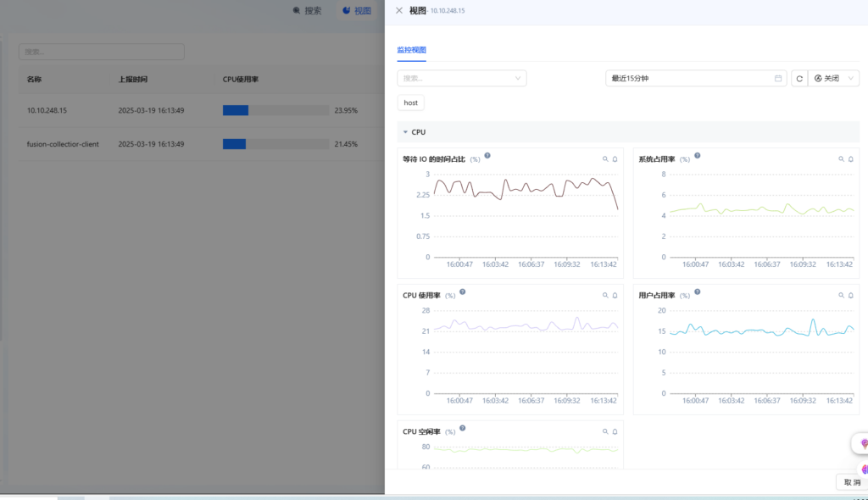Zoom into the CPU 使用率 chart
The width and height of the screenshot is (868, 500).
click(x=605, y=295)
